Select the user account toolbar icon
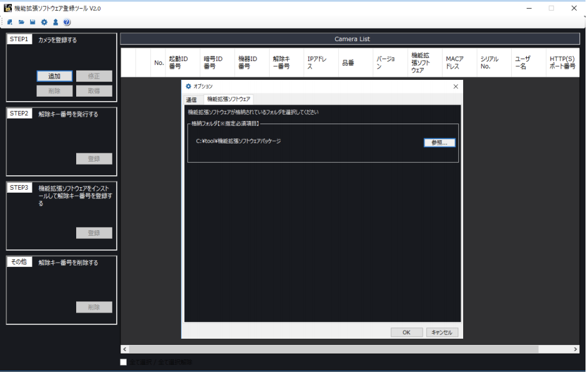 point(55,22)
